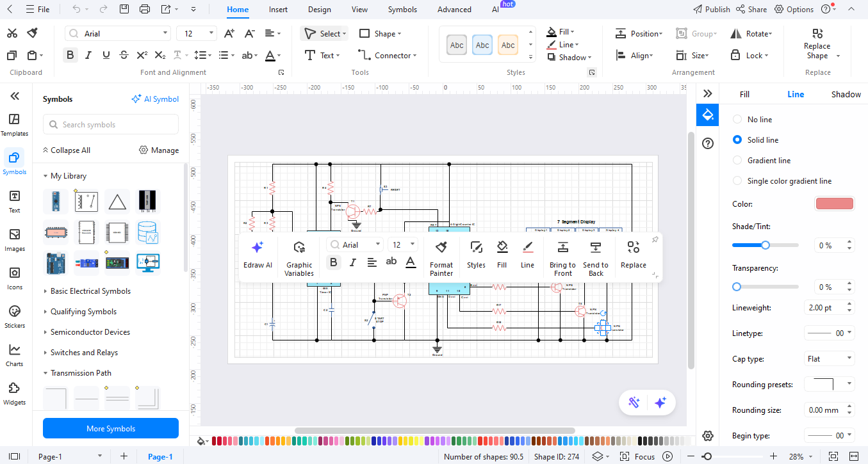
Task: Click Bring to Front in floating toolbar
Action: point(562,259)
